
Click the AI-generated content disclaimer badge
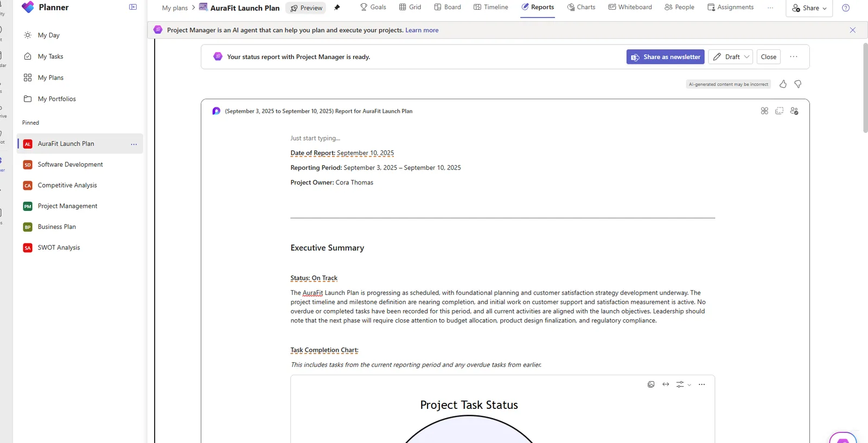click(728, 85)
